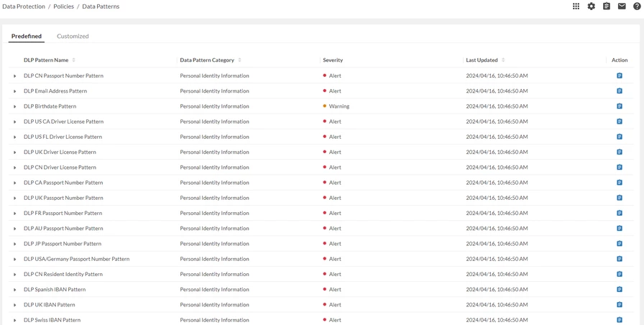Image resolution: width=644 pixels, height=325 pixels.
Task: Expand the DLP USA/Germany Passport Number row
Action: point(15,260)
